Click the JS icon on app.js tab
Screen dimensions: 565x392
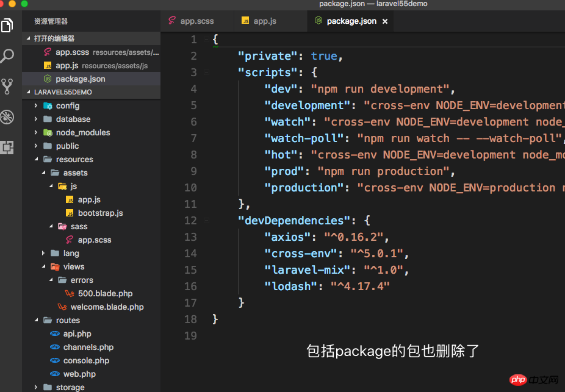point(245,21)
